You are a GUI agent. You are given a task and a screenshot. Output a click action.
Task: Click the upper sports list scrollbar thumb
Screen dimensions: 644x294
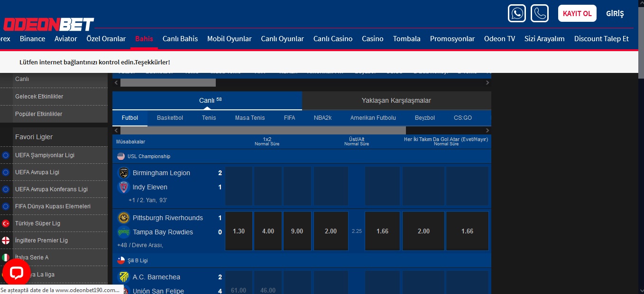[x=168, y=83]
